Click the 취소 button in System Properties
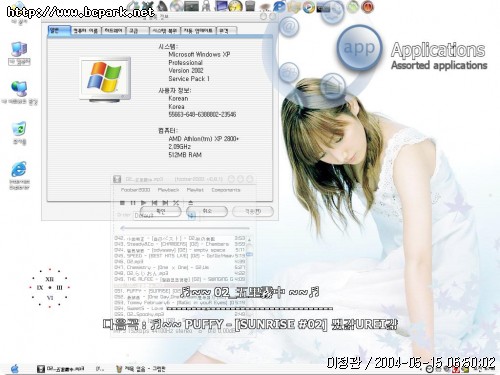 pos(207,211)
